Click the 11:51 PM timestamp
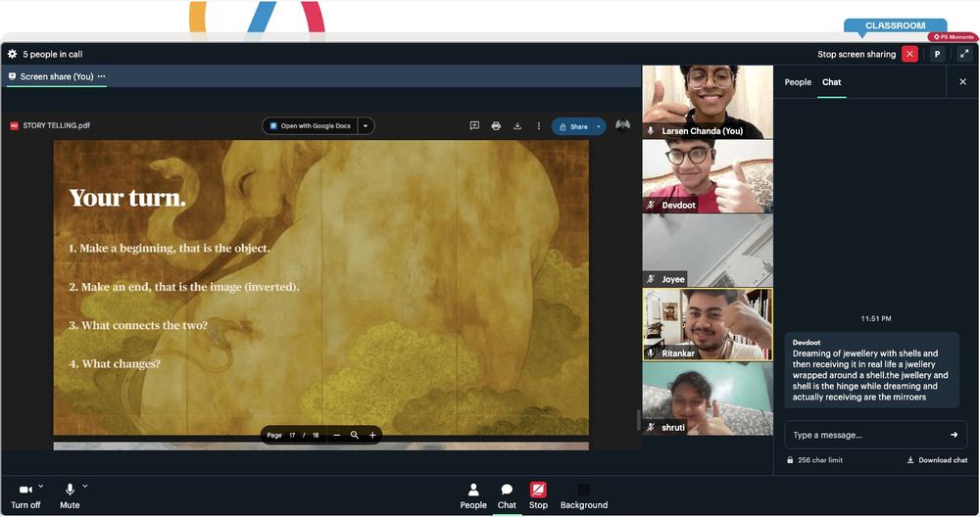Viewport: 980px width, 517px height. click(x=875, y=318)
